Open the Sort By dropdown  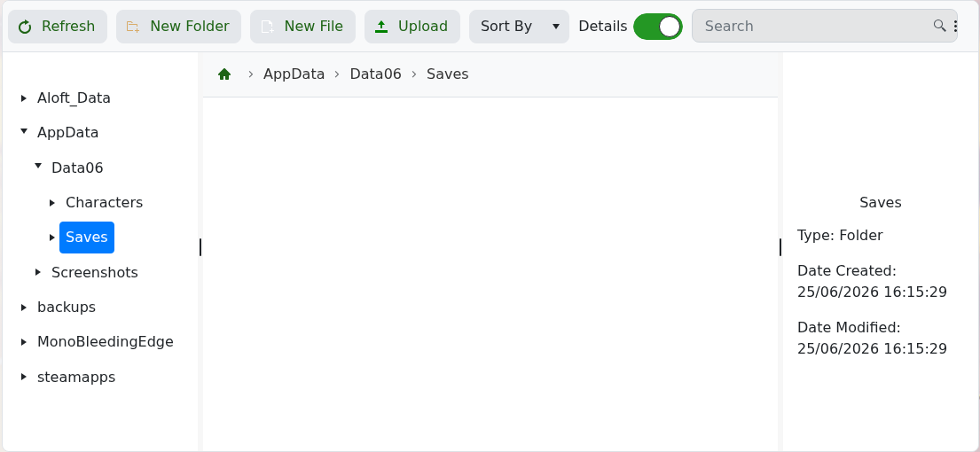click(x=519, y=27)
